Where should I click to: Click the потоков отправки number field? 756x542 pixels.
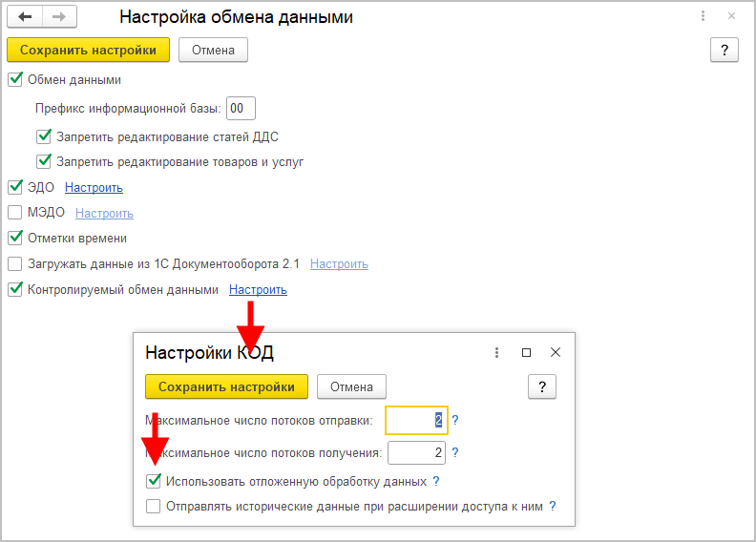pyautogui.click(x=416, y=420)
